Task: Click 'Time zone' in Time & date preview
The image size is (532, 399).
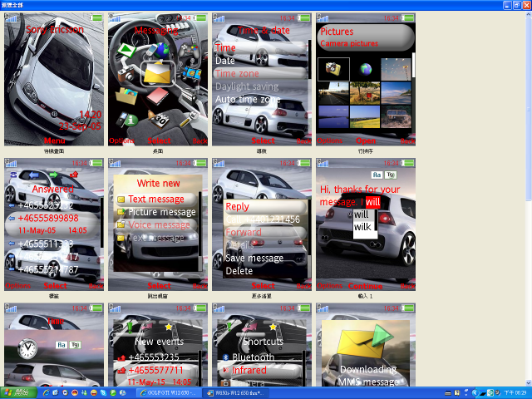Action: click(237, 74)
